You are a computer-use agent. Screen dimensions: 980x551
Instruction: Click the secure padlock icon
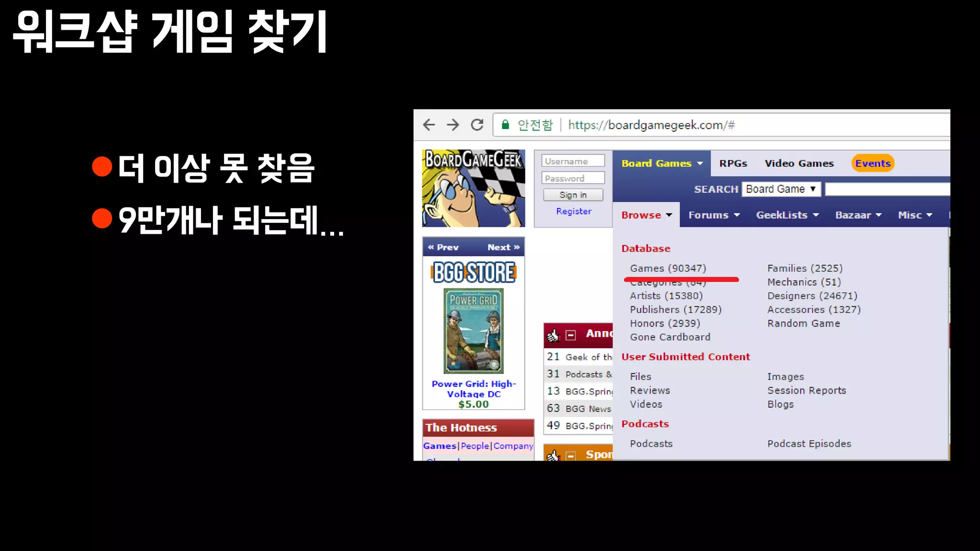(505, 125)
